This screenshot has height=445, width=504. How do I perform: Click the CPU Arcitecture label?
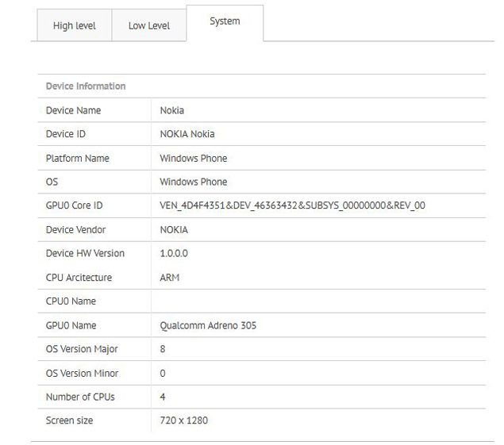(x=79, y=278)
